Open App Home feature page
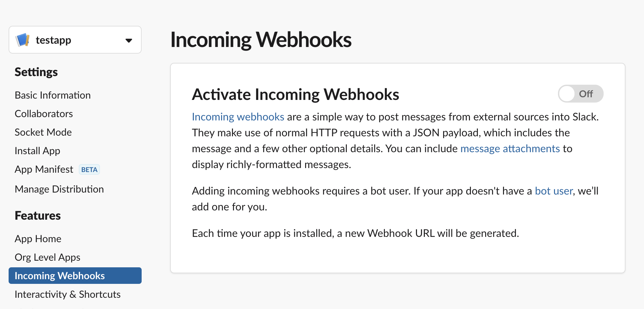The height and width of the screenshot is (309, 644). point(38,239)
